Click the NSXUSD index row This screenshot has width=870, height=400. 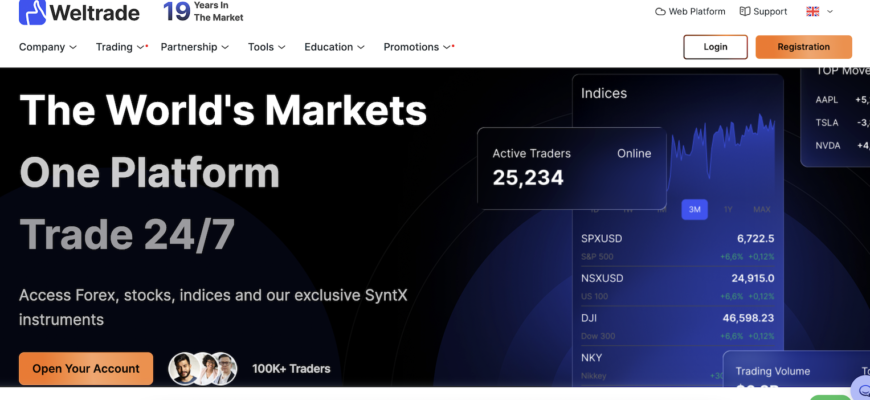tap(677, 286)
